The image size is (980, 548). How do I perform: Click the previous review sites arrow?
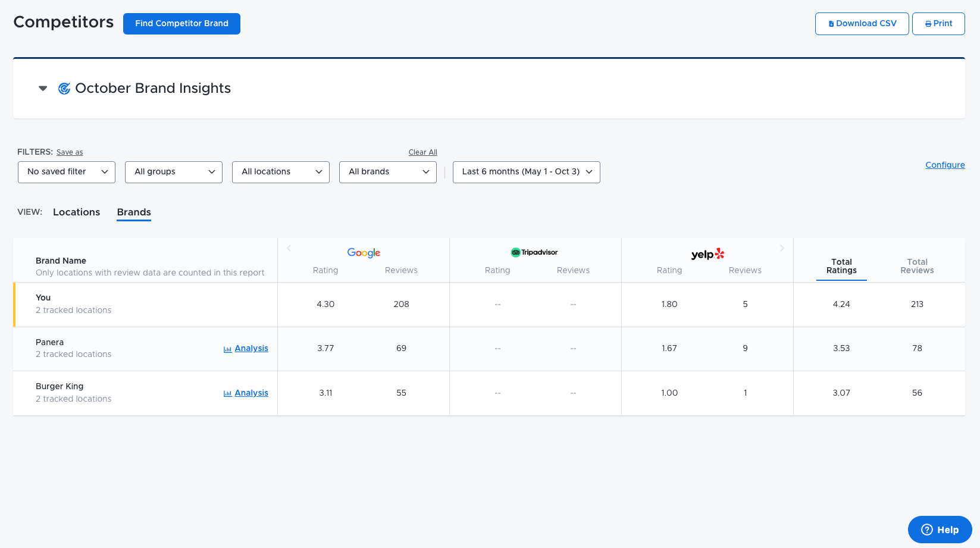click(x=289, y=248)
